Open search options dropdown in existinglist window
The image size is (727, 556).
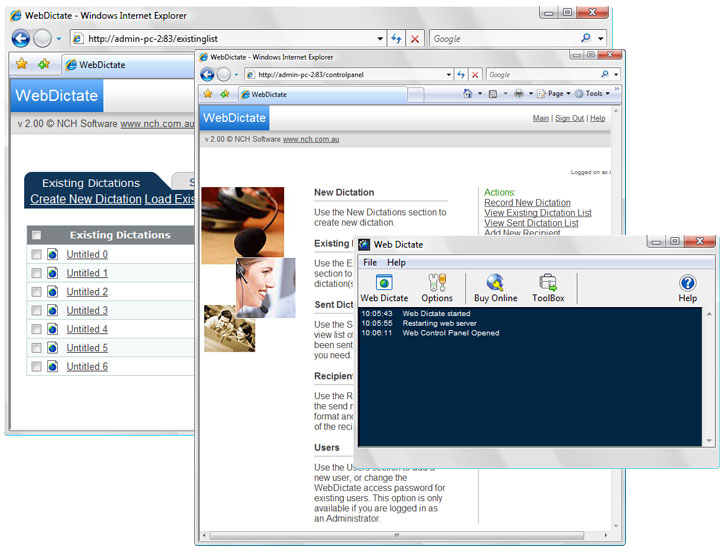[x=600, y=38]
